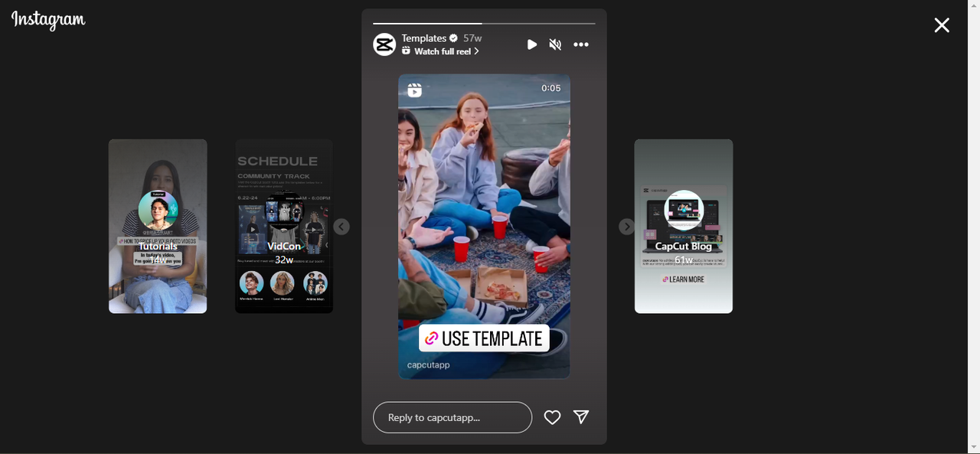Click the USE TEMPLATE link sticker
The height and width of the screenshot is (454, 980).
[484, 338]
